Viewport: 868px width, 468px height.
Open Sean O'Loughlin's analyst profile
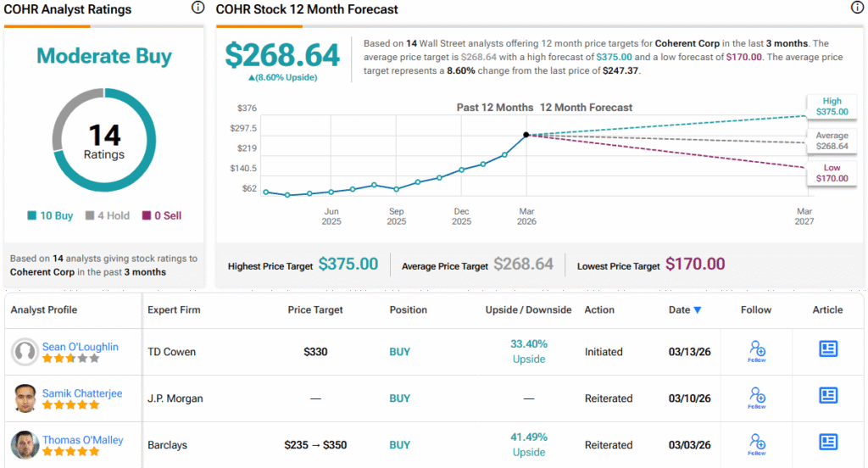[x=82, y=347]
